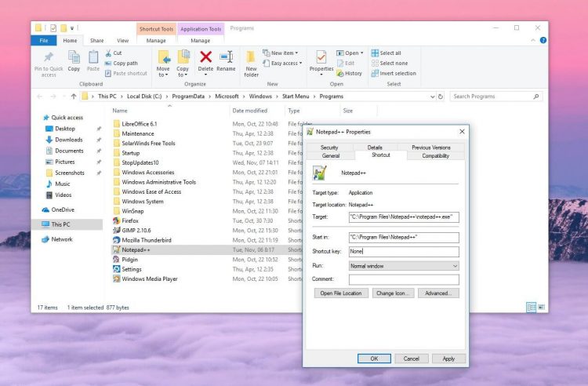This screenshot has width=588, height=386.
Task: Open the Shortcut Tools Manage tab
Action: click(156, 41)
